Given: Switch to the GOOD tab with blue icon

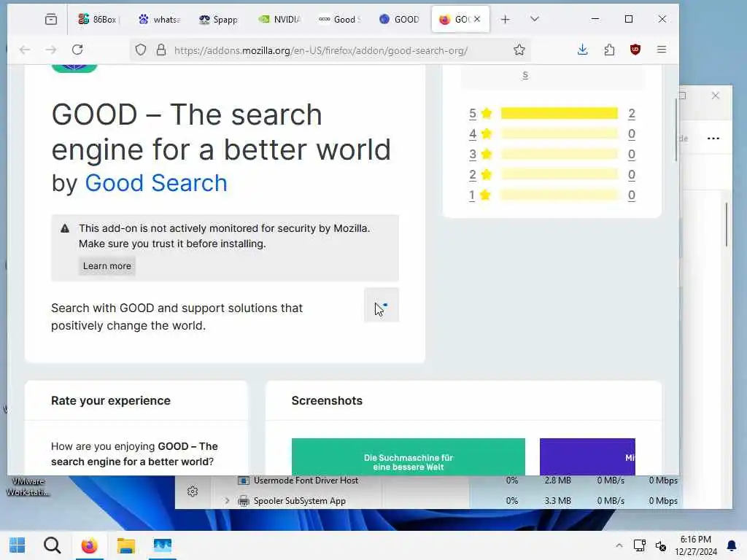Looking at the screenshot, I should pos(400,20).
